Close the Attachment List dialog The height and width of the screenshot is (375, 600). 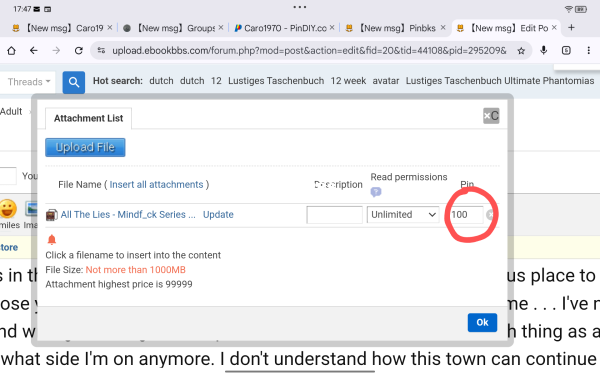[491, 116]
